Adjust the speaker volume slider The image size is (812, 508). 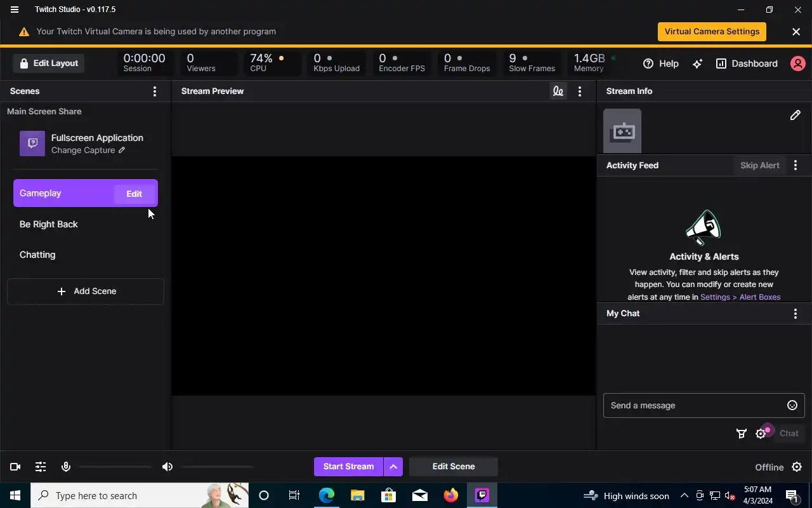(217, 467)
